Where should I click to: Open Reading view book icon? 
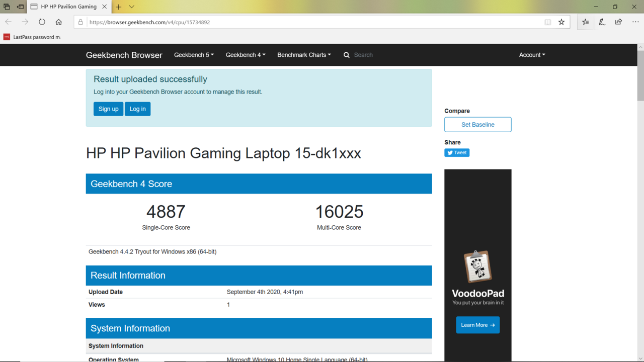[x=548, y=22]
